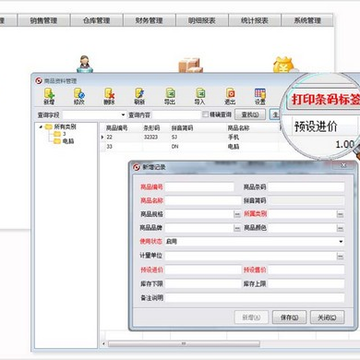Click the 退出 (Exit) toolbar icon
360x360 pixels.
tap(230, 96)
